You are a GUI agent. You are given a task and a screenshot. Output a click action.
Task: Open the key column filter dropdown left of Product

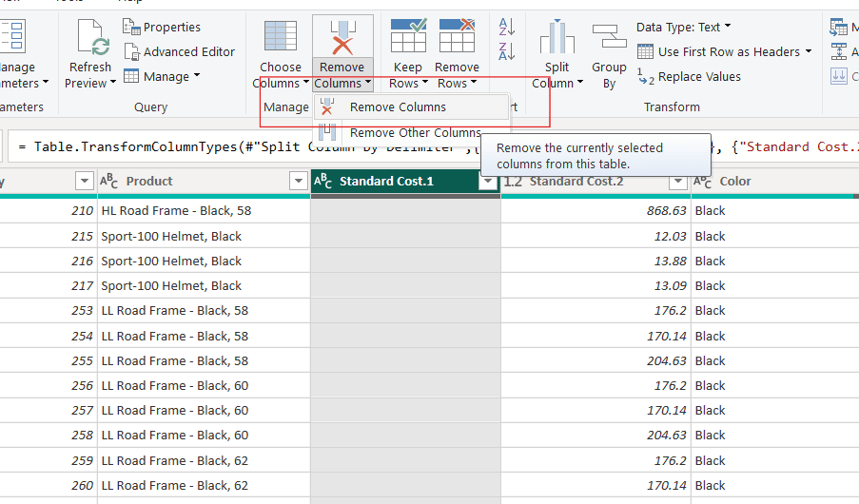click(84, 181)
